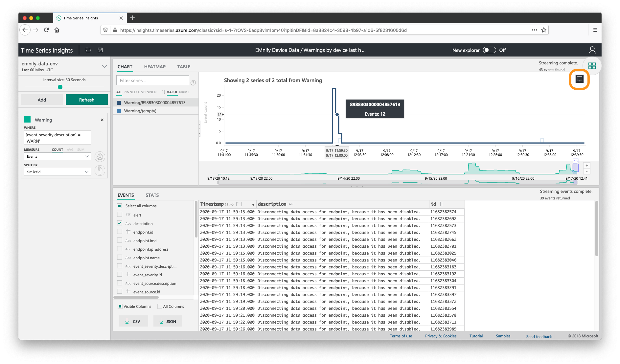
Task: Click browser back arrow
Action: click(25, 30)
